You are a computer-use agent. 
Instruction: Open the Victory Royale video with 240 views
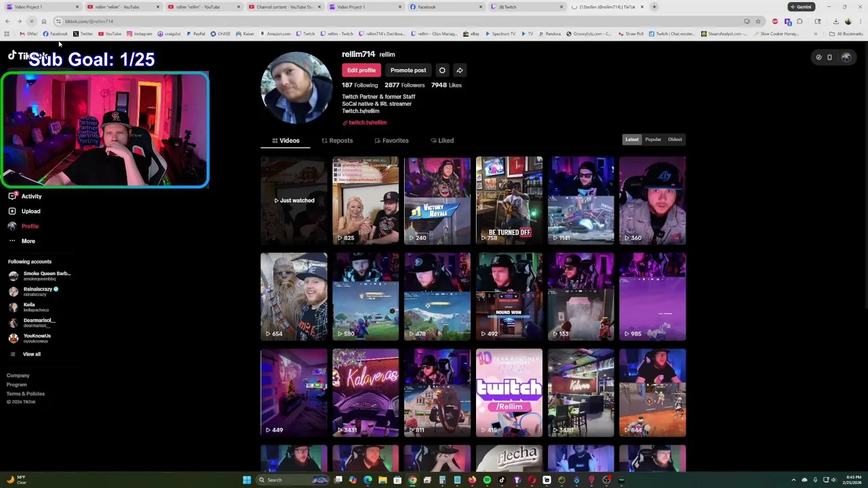click(x=437, y=201)
